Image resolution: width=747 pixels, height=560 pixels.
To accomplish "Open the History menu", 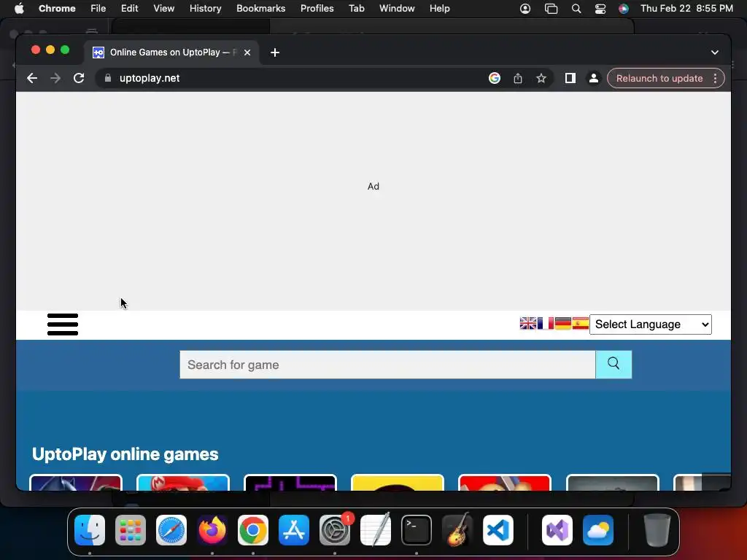I will (x=205, y=9).
